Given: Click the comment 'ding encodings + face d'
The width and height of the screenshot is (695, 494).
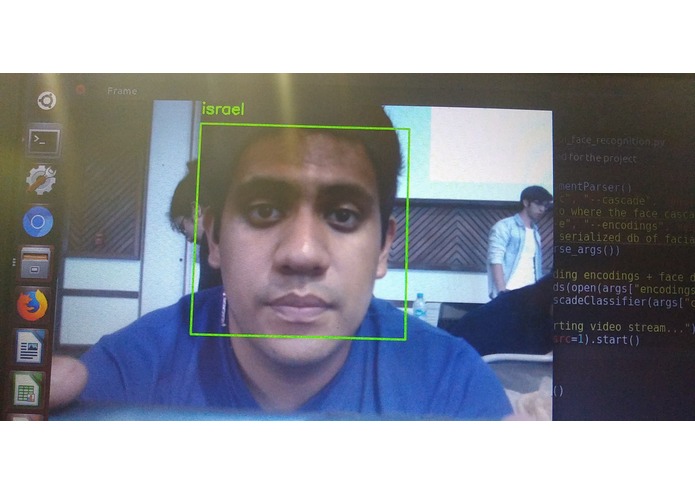Looking at the screenshot, I should coord(624,276).
